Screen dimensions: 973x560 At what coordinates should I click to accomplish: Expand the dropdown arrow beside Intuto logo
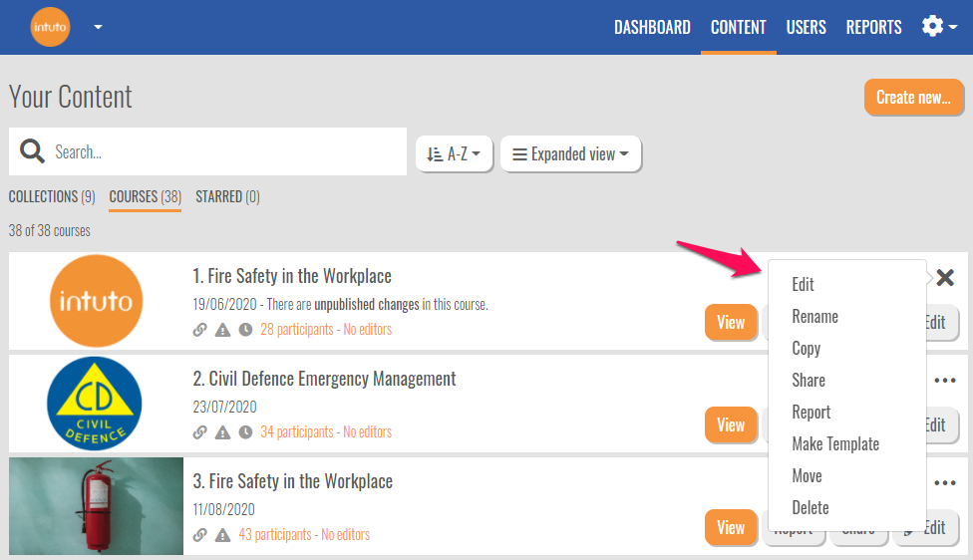[x=98, y=27]
